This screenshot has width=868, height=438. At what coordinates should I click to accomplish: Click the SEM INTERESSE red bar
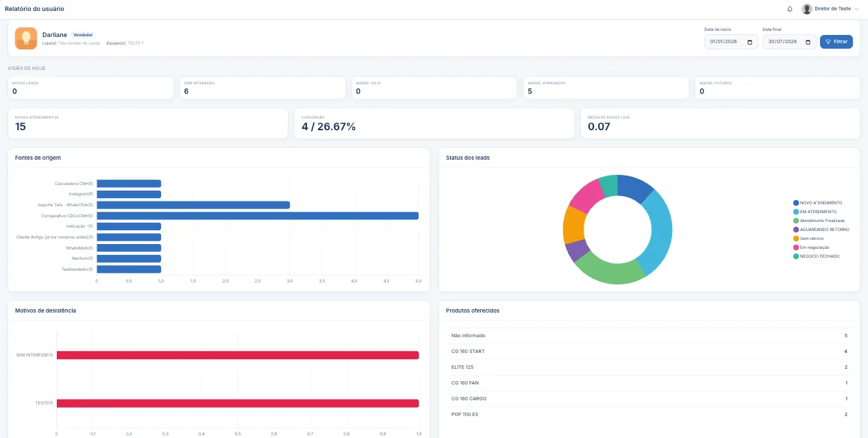(x=238, y=355)
